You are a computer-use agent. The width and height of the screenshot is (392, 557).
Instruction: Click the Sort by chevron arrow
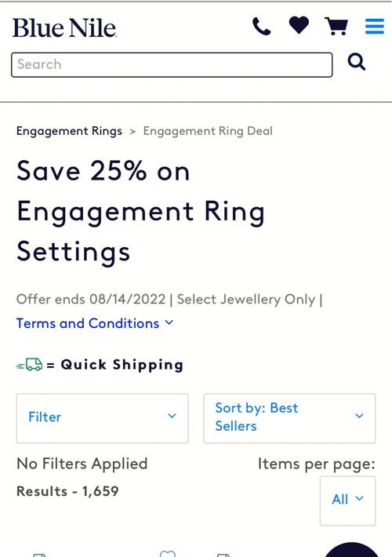[359, 416]
